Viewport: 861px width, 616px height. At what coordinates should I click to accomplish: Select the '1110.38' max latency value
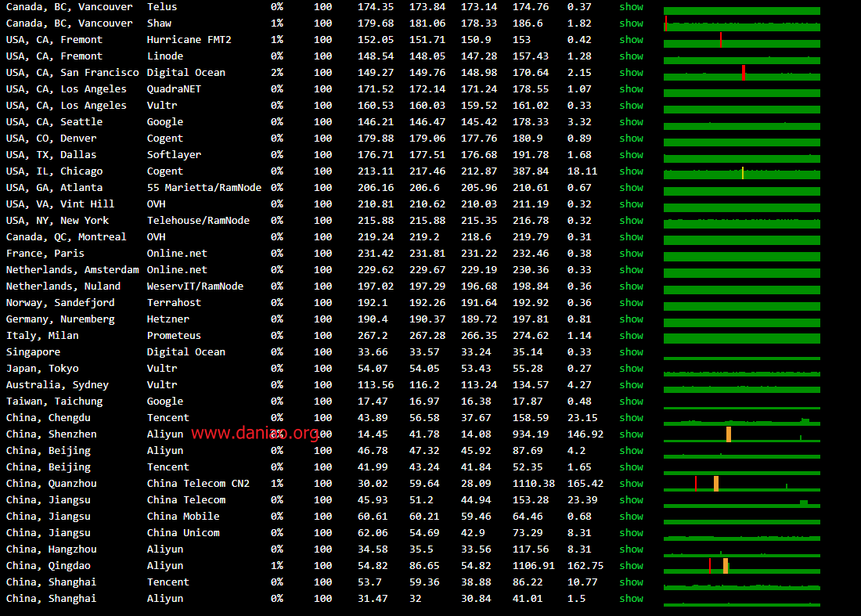[533, 484]
